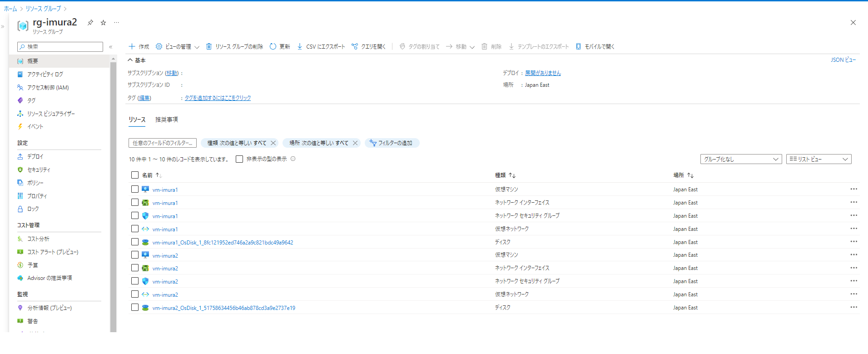Viewport: 868px width, 354px height.
Task: Enable 非表示の型の表示 checkbox
Action: (239, 159)
